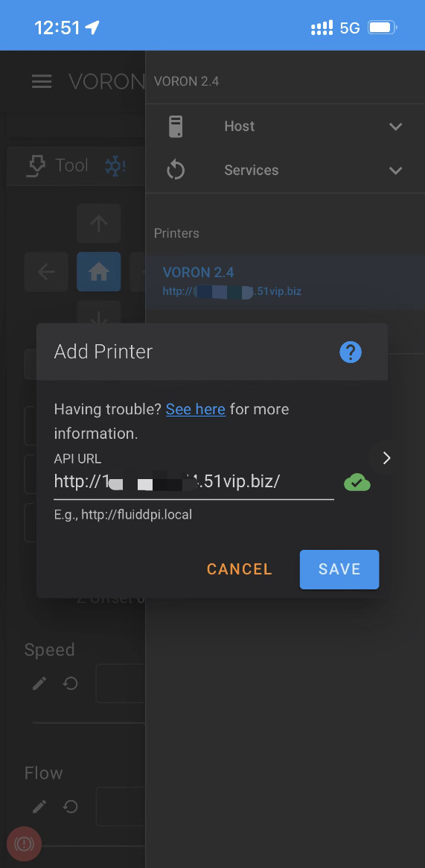Click the SAVE button

[x=339, y=569]
